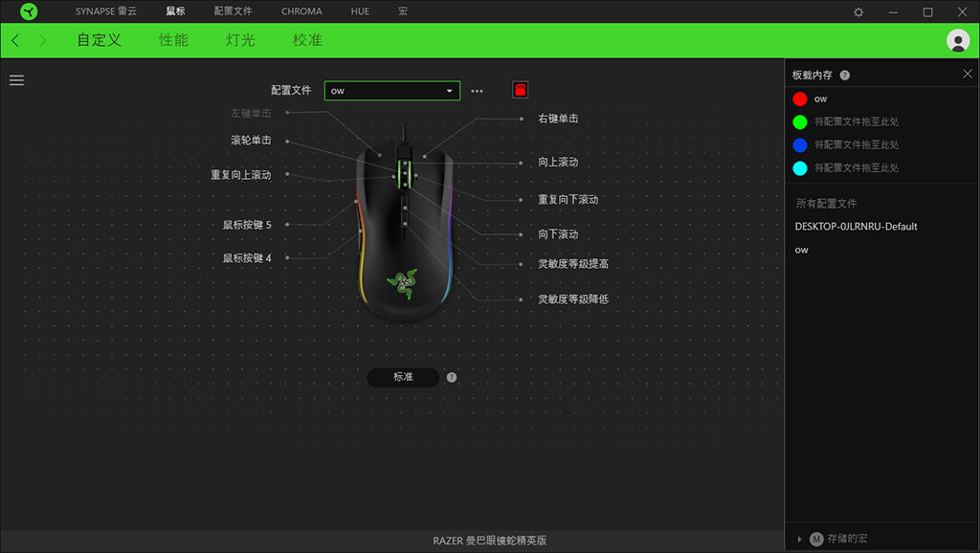The image size is (980, 553).
Task: Open the profile options ellipsis menu
Action: coord(477,91)
